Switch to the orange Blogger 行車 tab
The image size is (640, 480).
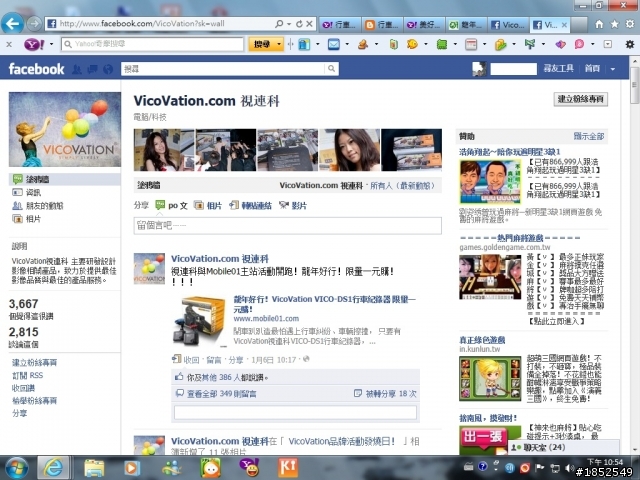pos(383,25)
